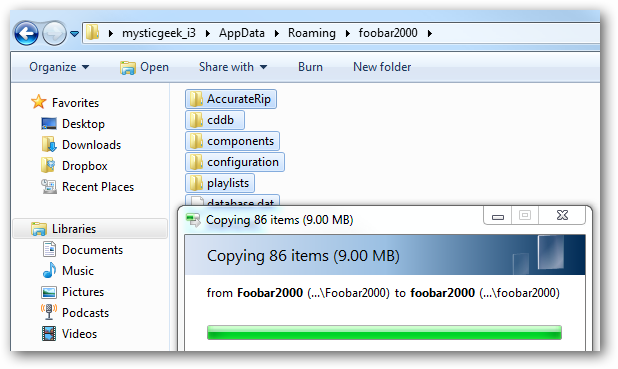Open recent pages dropdown beside Forward button
Viewport: 618px width, 369px height.
pyautogui.click(x=74, y=34)
